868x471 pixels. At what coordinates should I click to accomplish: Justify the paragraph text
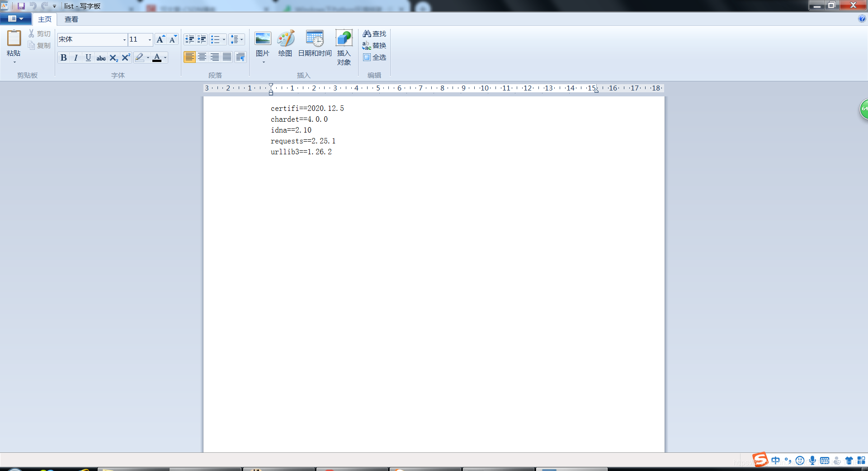(227, 57)
